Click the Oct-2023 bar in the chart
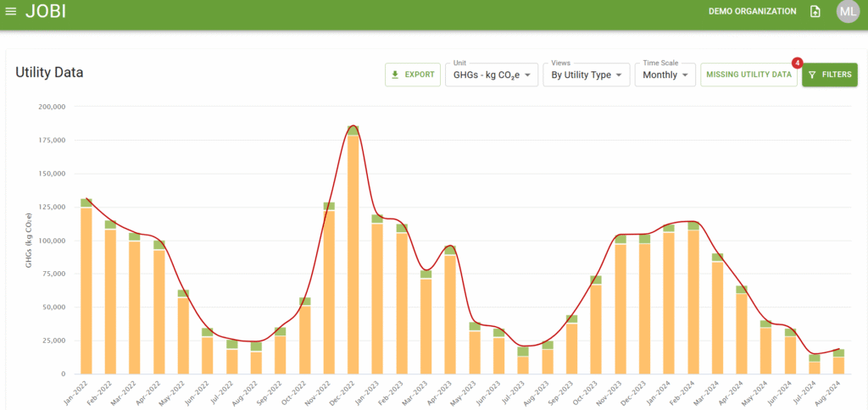This screenshot has width=868, height=410. click(x=596, y=324)
